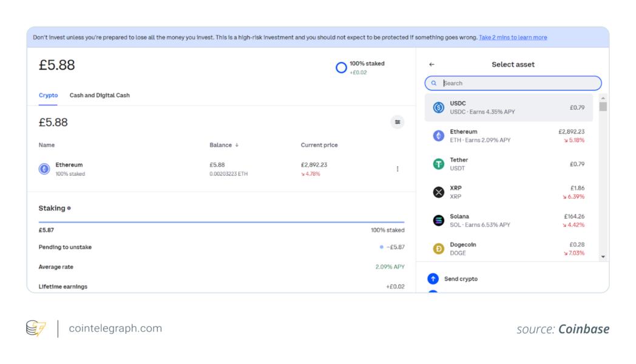Click the Dogecoin coin icon

[x=439, y=249]
